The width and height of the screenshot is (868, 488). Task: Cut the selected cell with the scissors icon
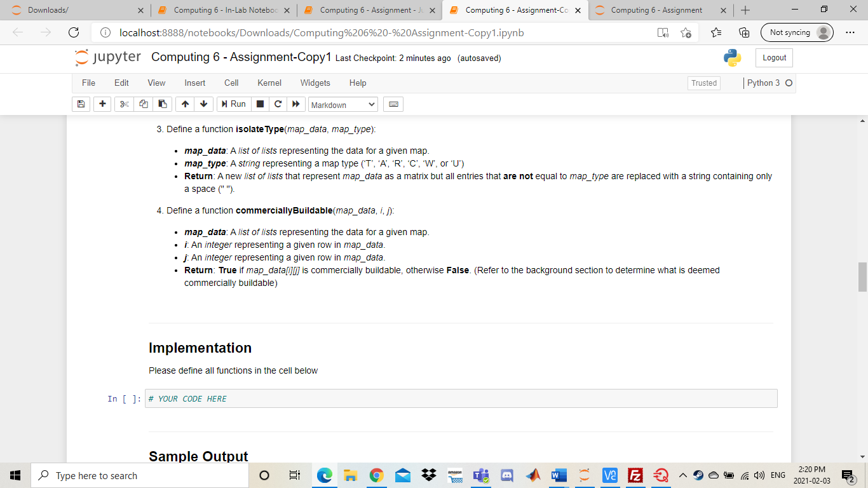(123, 104)
